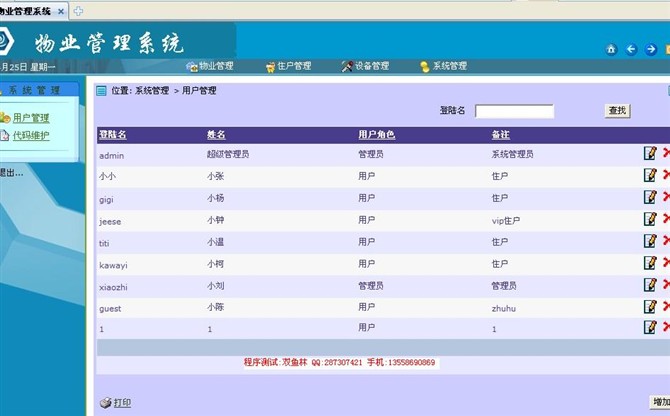The height and width of the screenshot is (416, 670).
Task: Delete the 小小 user with red X
Action: pyautogui.click(x=666, y=174)
